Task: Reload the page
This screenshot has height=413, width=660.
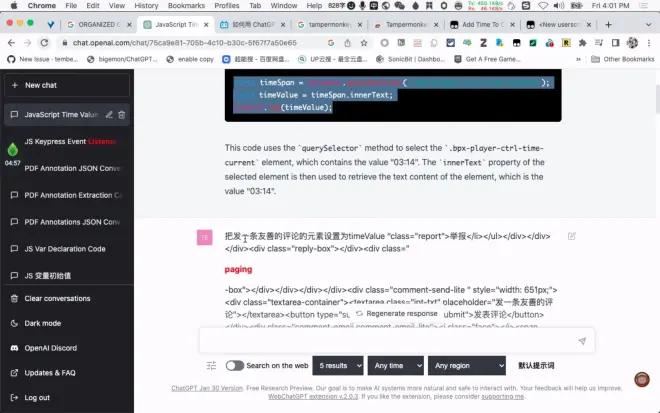Action: pos(44,43)
